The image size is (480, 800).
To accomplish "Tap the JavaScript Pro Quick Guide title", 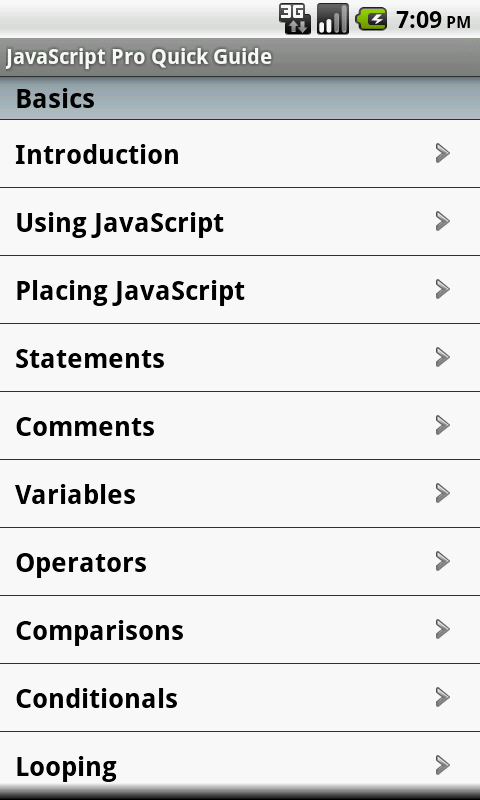I will [139, 57].
